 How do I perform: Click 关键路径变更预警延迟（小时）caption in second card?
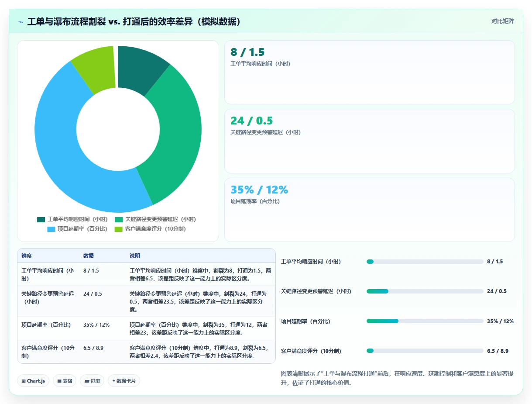265,132
